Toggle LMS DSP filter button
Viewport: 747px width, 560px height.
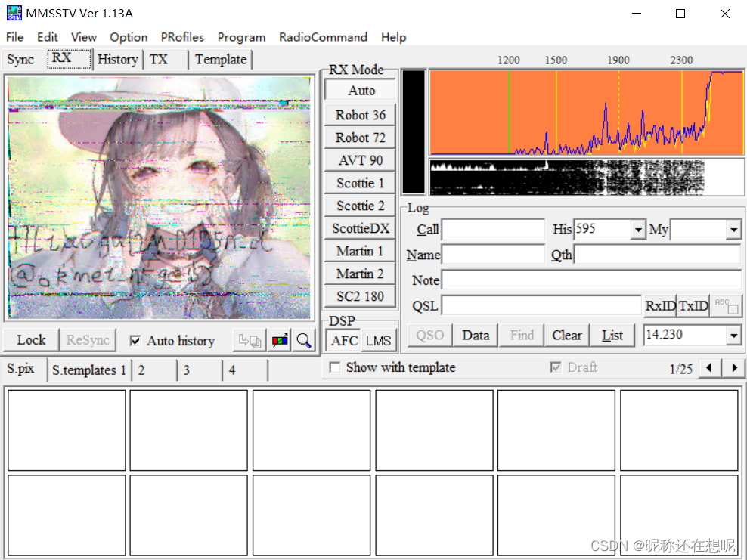tap(378, 341)
